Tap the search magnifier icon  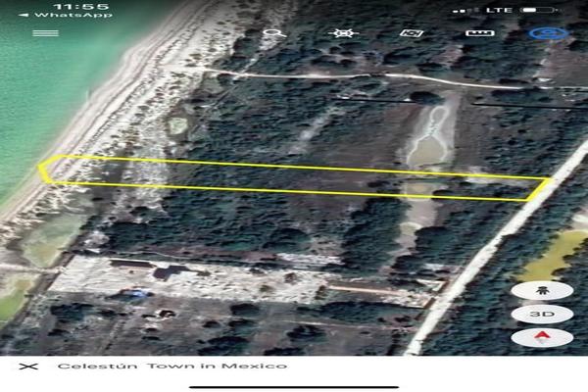[x=273, y=34]
